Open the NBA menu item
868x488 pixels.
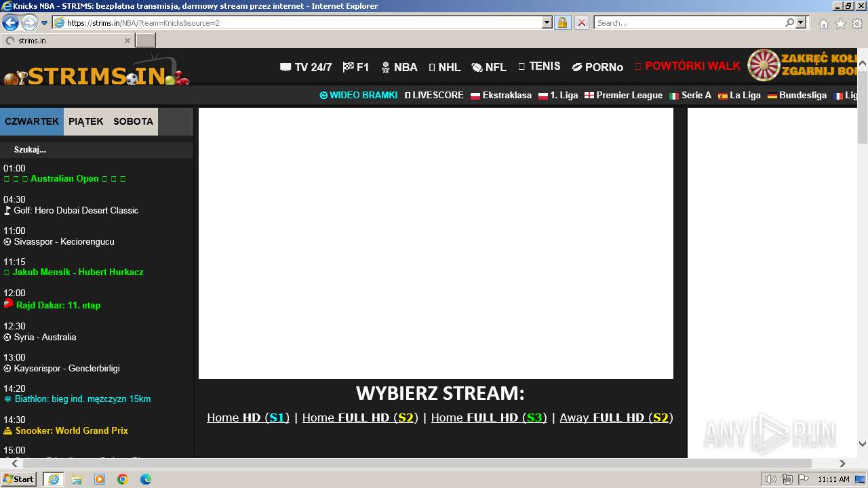point(399,67)
